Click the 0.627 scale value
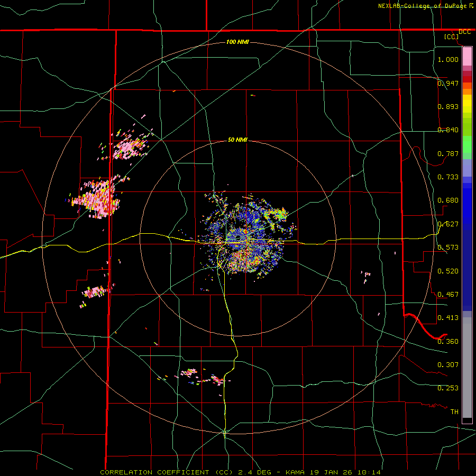The width and height of the screenshot is (476, 476). [448, 224]
